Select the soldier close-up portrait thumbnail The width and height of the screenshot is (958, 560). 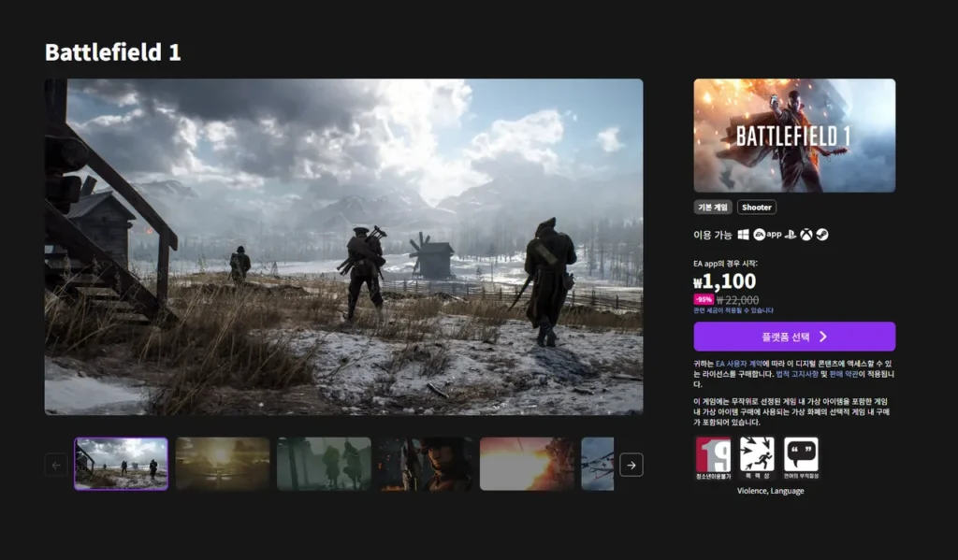point(425,464)
